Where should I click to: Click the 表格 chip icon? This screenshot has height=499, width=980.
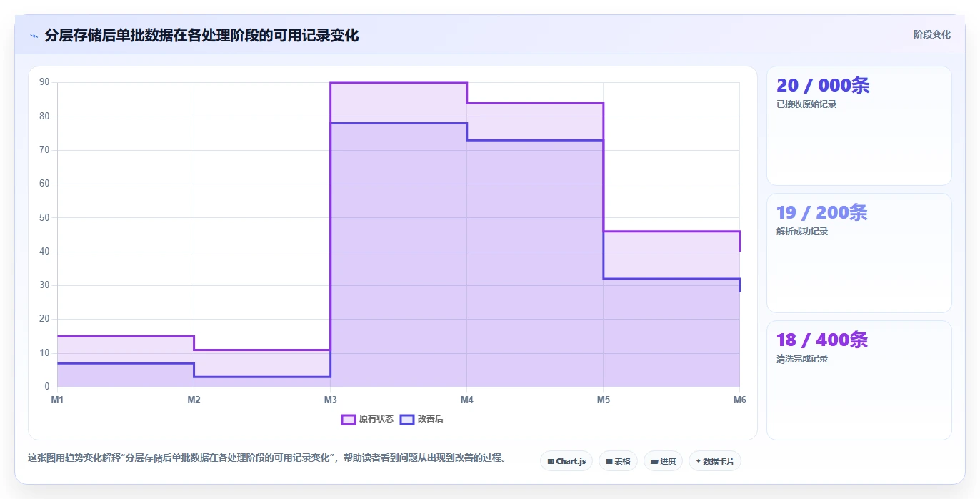tap(609, 462)
